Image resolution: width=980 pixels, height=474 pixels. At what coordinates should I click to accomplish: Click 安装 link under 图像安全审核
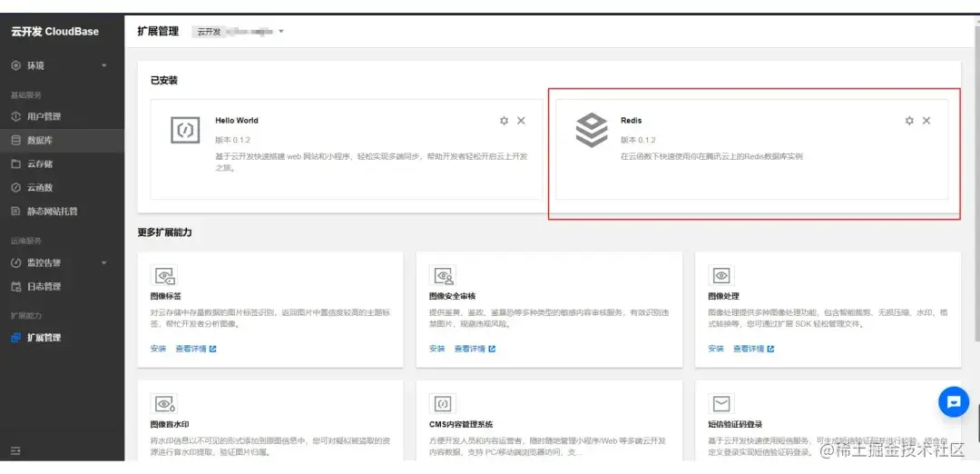click(436, 349)
